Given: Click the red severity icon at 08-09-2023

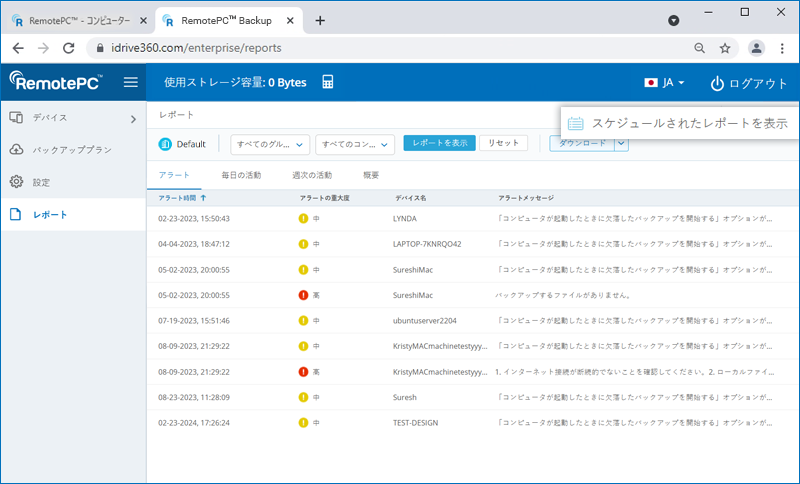Looking at the screenshot, I should 303,372.
